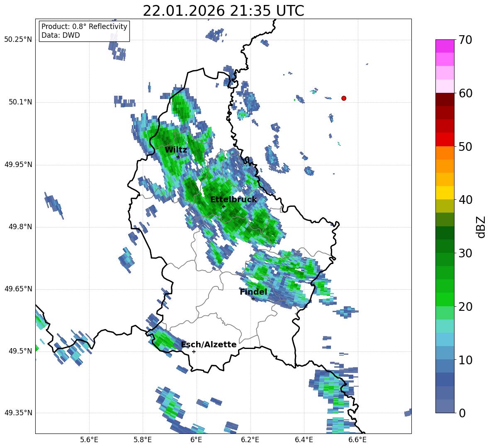Select the Findel city label

(253, 292)
